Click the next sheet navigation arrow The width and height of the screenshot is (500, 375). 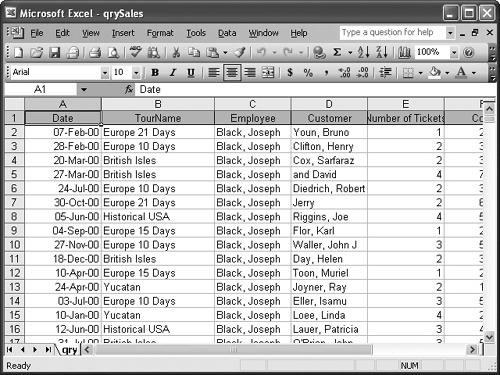[x=35, y=350]
